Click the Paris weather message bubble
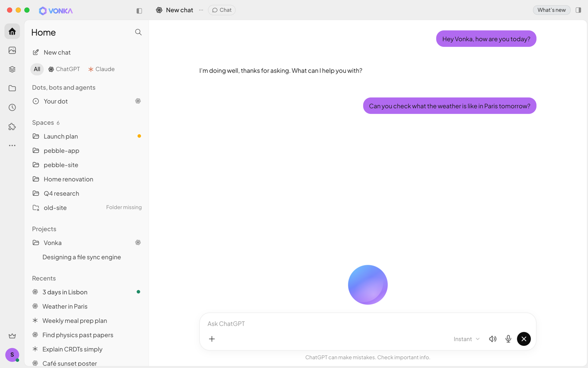588x368 pixels. click(450, 106)
